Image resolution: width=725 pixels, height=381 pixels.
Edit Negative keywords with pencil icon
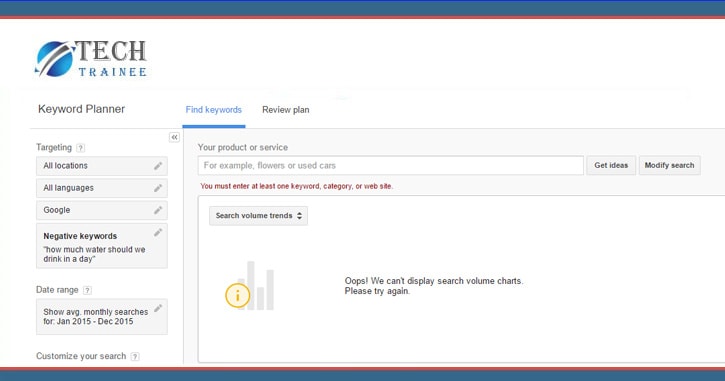[158, 232]
